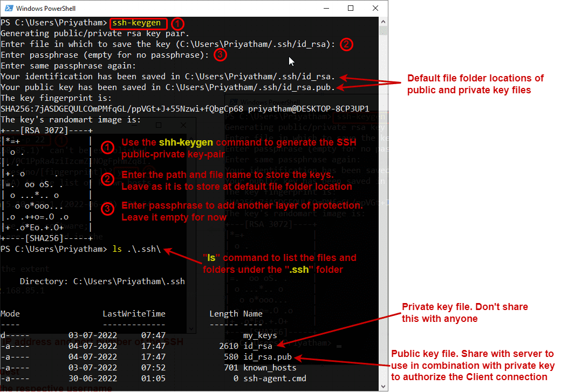Image resolution: width=561 pixels, height=392 pixels.
Task: Click the red circled number 1 annotation
Action: pos(178,24)
